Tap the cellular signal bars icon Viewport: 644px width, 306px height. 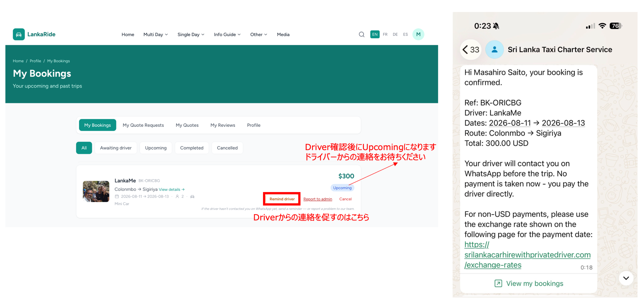[590, 26]
